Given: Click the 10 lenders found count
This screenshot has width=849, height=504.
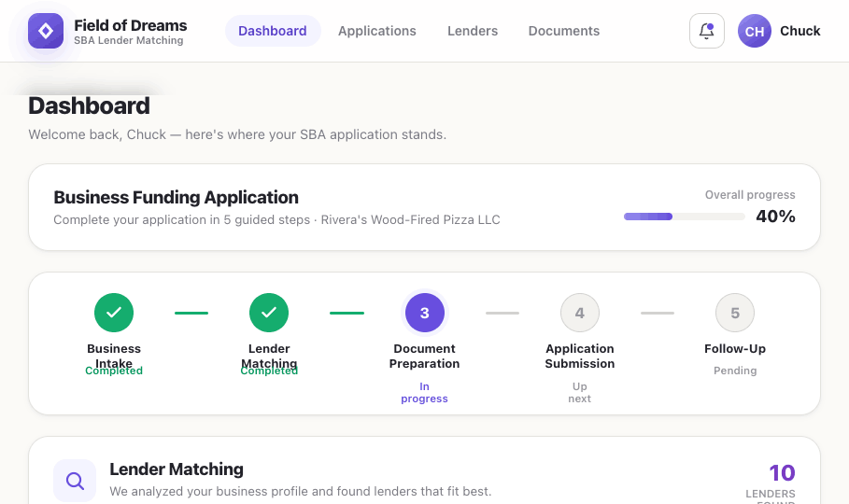Looking at the screenshot, I should (783, 473).
